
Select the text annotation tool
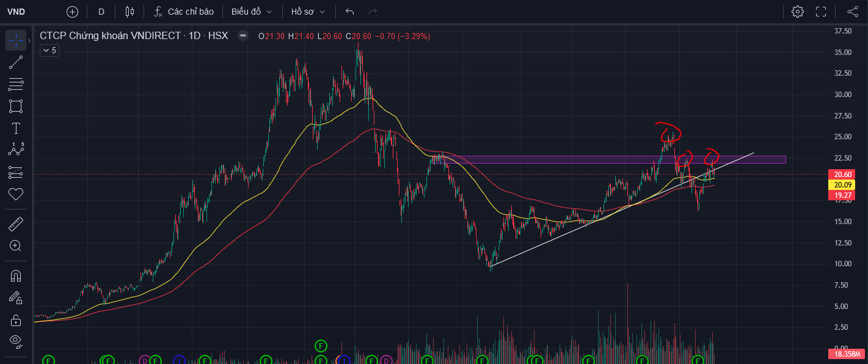pos(16,128)
